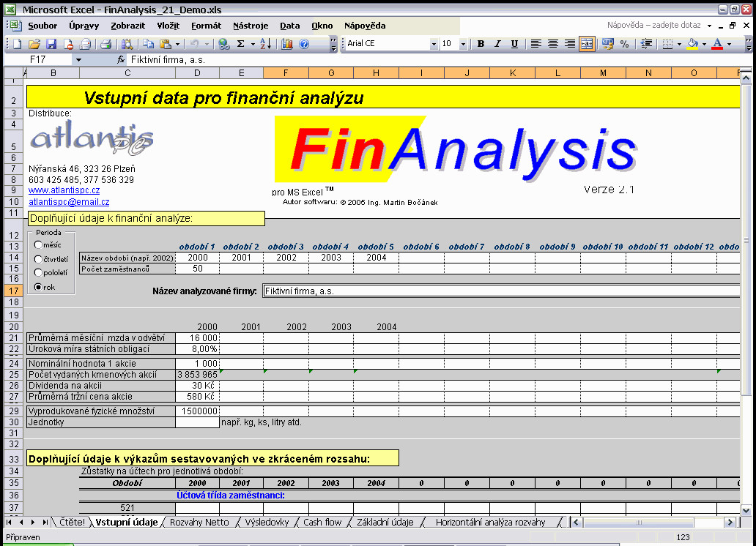Open Excel Help question mark icon

304,45
